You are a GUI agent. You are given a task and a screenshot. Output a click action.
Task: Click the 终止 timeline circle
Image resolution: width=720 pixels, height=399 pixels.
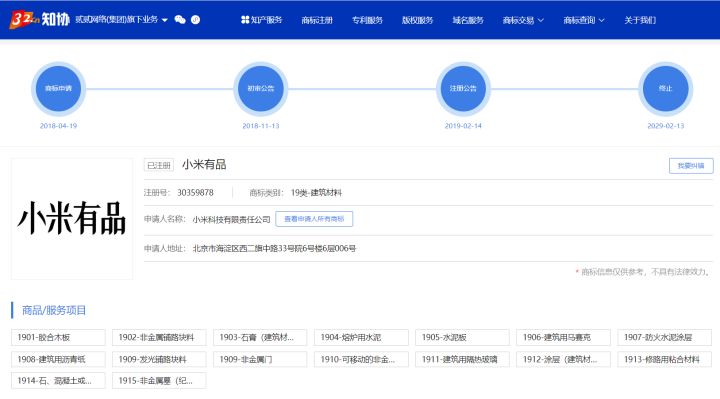pyautogui.click(x=665, y=88)
